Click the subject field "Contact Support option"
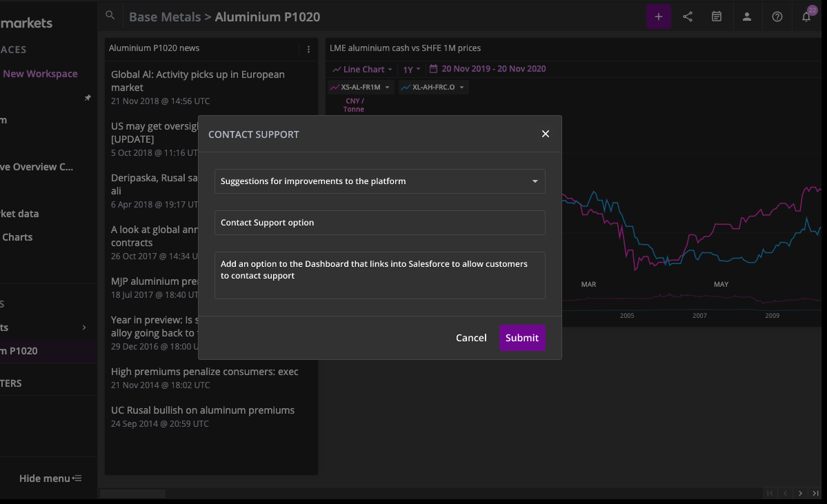 [x=379, y=223]
